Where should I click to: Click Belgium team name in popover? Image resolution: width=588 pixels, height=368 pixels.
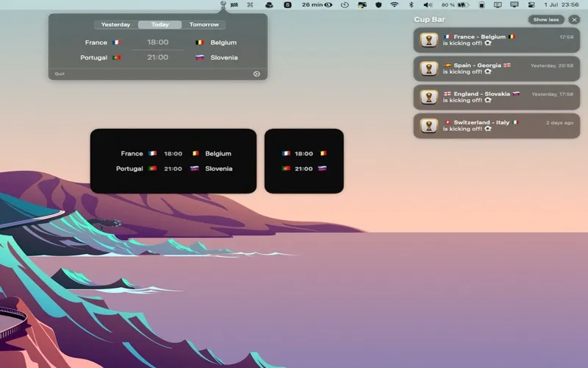223,43
